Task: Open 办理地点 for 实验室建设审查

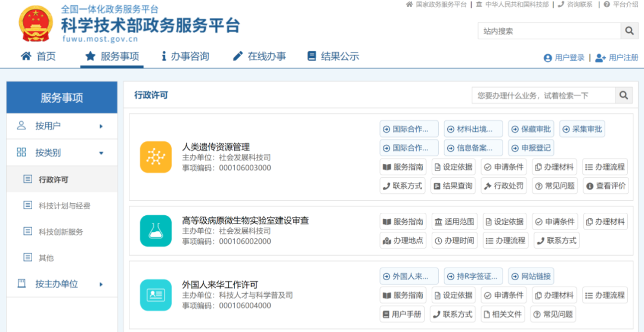Action: [403, 240]
